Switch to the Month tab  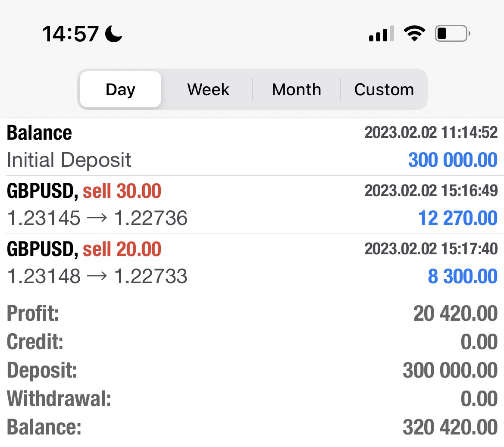(296, 89)
